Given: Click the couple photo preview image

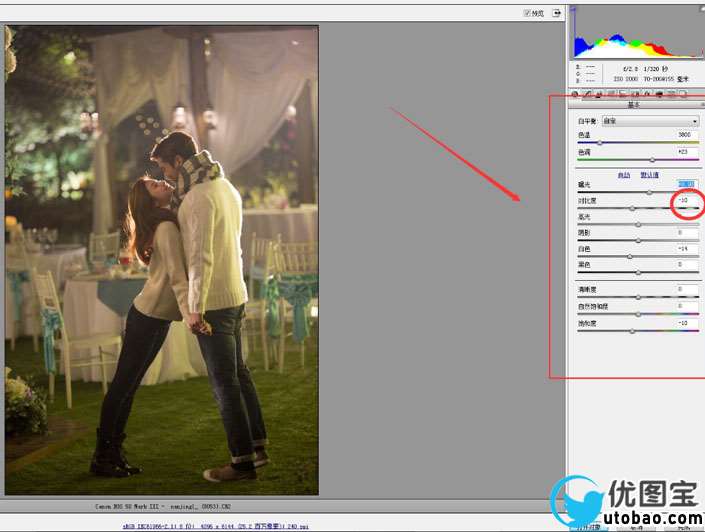Looking at the screenshot, I should click(162, 260).
